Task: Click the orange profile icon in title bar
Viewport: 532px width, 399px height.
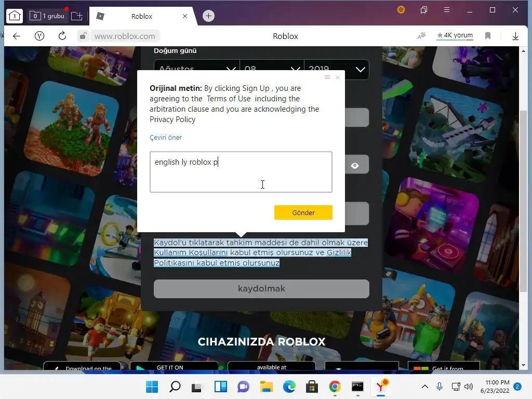Action: (x=401, y=10)
